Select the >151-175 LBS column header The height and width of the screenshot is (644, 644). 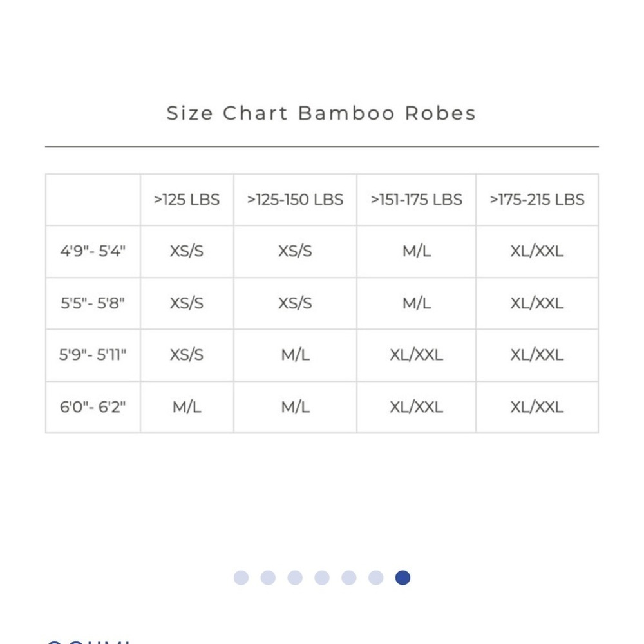coord(417,200)
